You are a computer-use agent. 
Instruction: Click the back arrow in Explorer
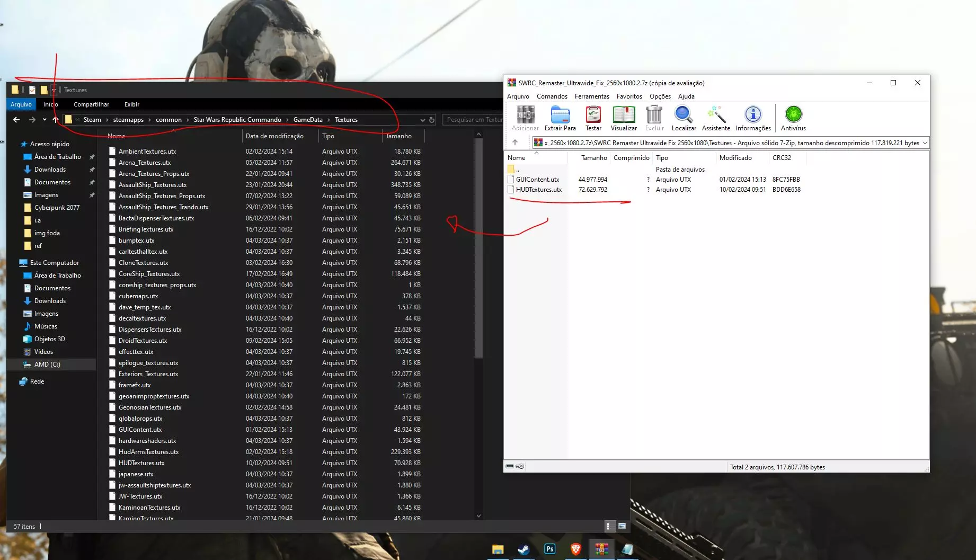click(x=16, y=120)
